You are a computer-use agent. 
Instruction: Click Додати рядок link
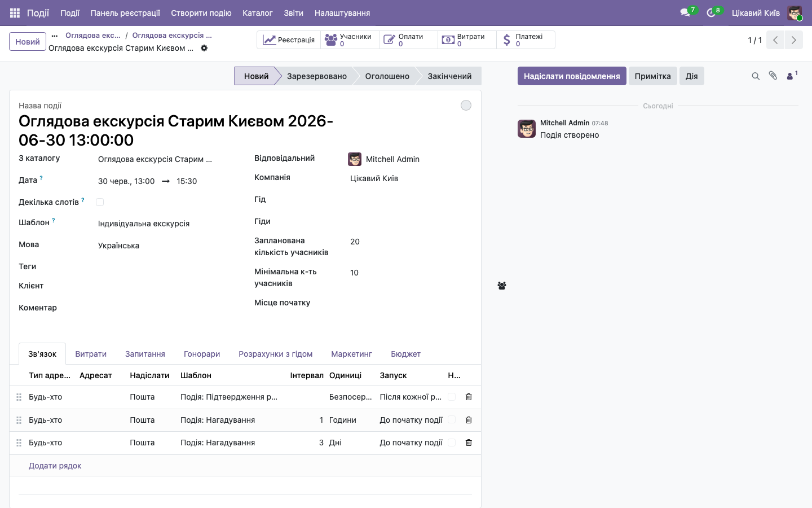coord(55,466)
